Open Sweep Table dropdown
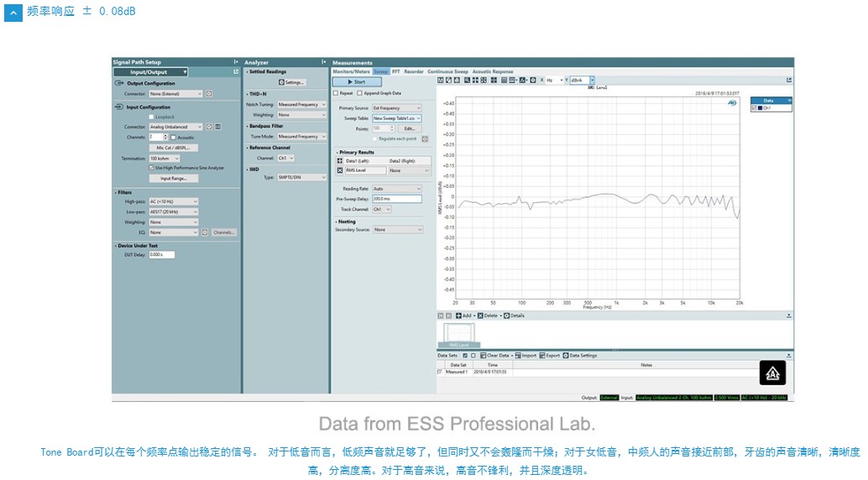The width and height of the screenshot is (868, 480). 396,118
